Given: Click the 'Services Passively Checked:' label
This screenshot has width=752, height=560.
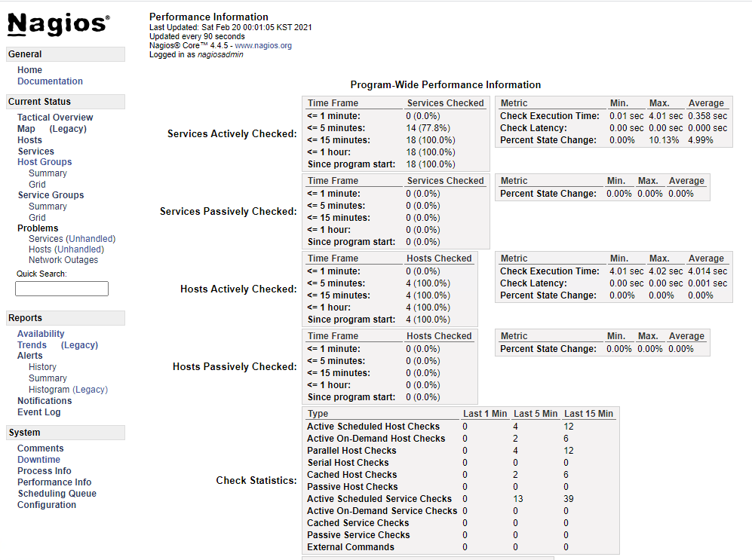Looking at the screenshot, I should point(229,212).
